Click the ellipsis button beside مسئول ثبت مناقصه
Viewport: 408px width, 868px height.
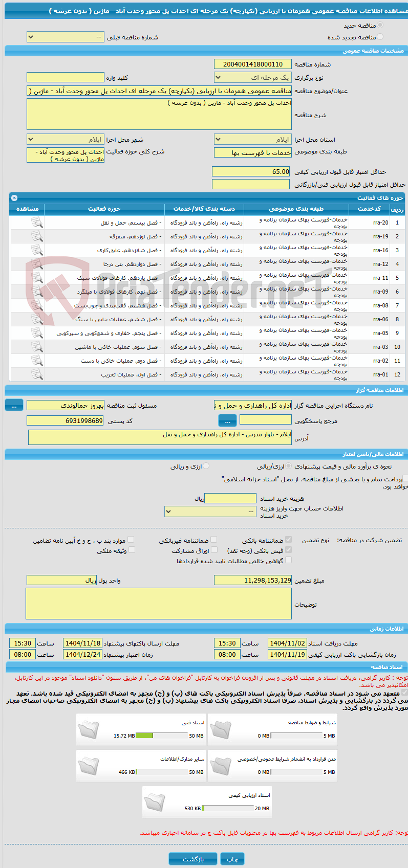click(14, 405)
